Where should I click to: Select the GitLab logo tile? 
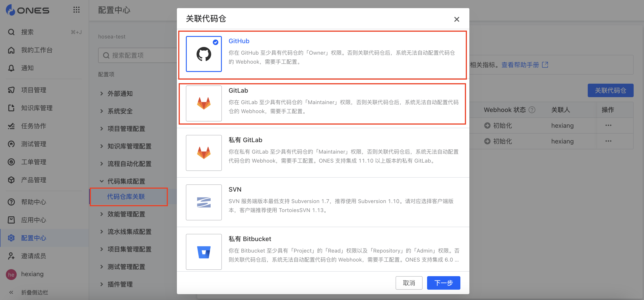[x=204, y=103]
